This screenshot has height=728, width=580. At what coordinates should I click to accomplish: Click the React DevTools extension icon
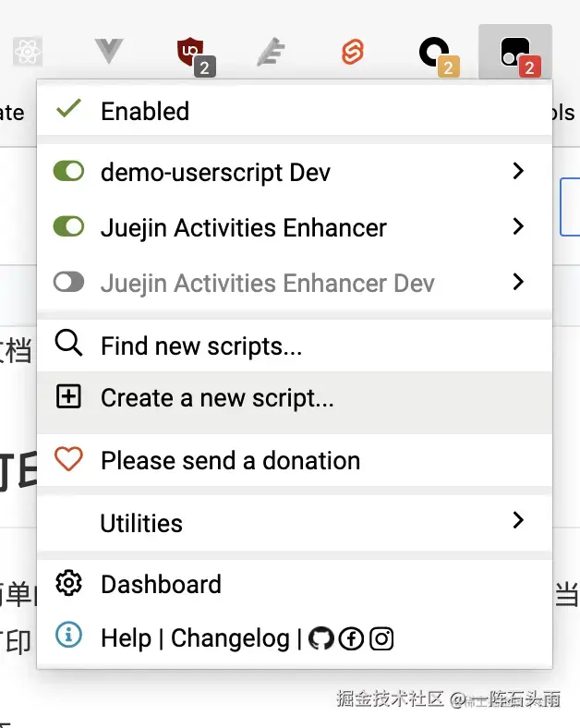click(x=28, y=53)
